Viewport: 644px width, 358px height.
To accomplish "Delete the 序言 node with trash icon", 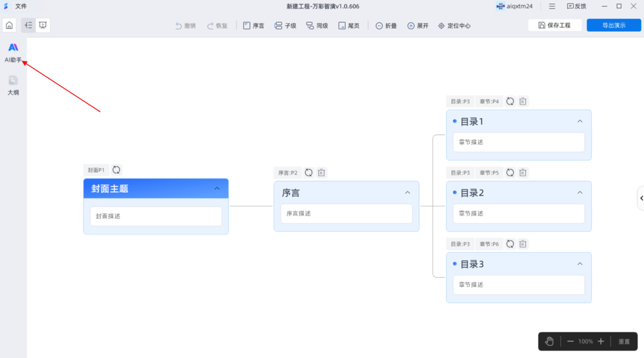I will (x=321, y=172).
